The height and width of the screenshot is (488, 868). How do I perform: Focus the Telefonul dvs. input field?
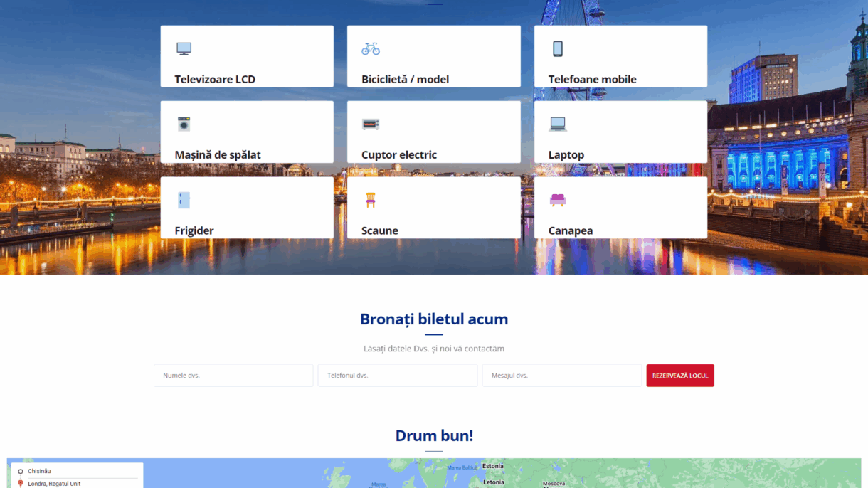398,376
